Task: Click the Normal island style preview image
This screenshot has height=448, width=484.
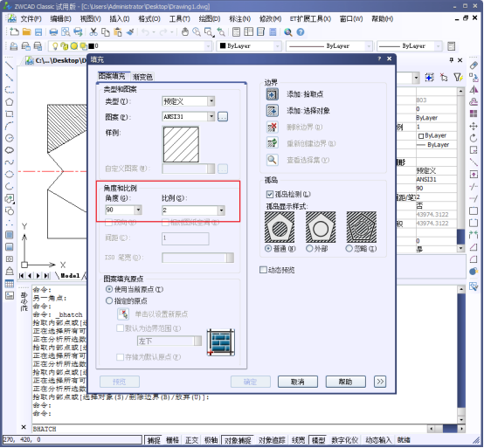Action: click(x=280, y=227)
